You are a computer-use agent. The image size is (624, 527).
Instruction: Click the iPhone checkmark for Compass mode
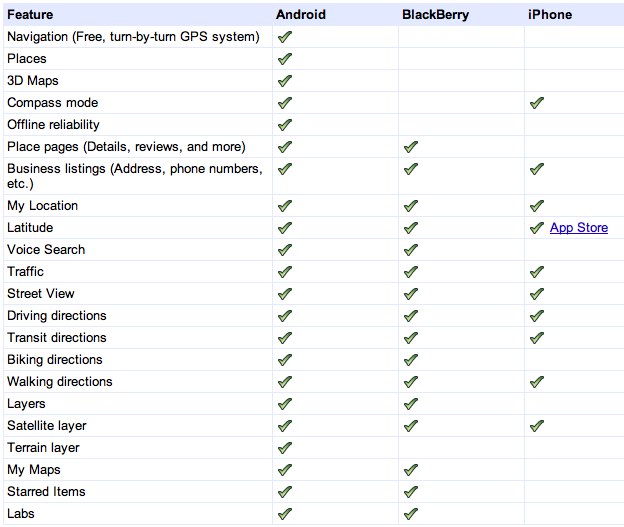click(x=537, y=103)
